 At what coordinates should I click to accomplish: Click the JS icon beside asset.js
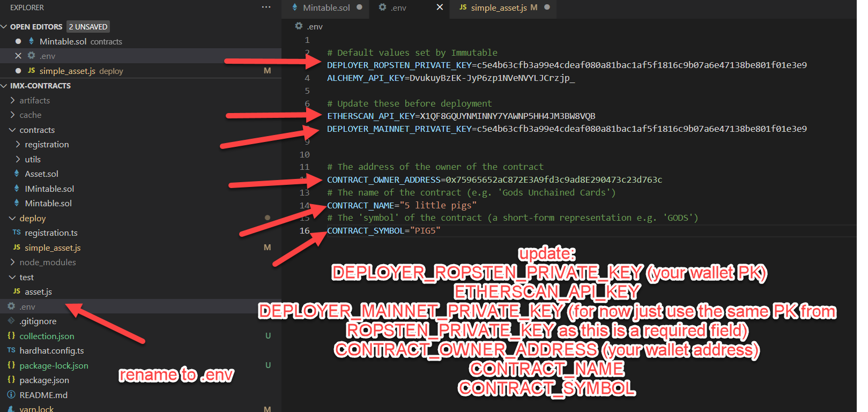(x=17, y=291)
